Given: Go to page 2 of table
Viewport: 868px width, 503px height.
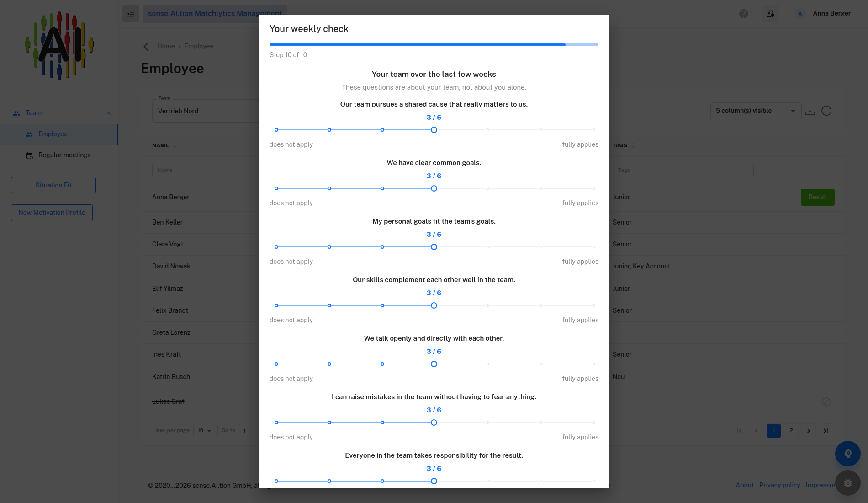Looking at the screenshot, I should [791, 431].
